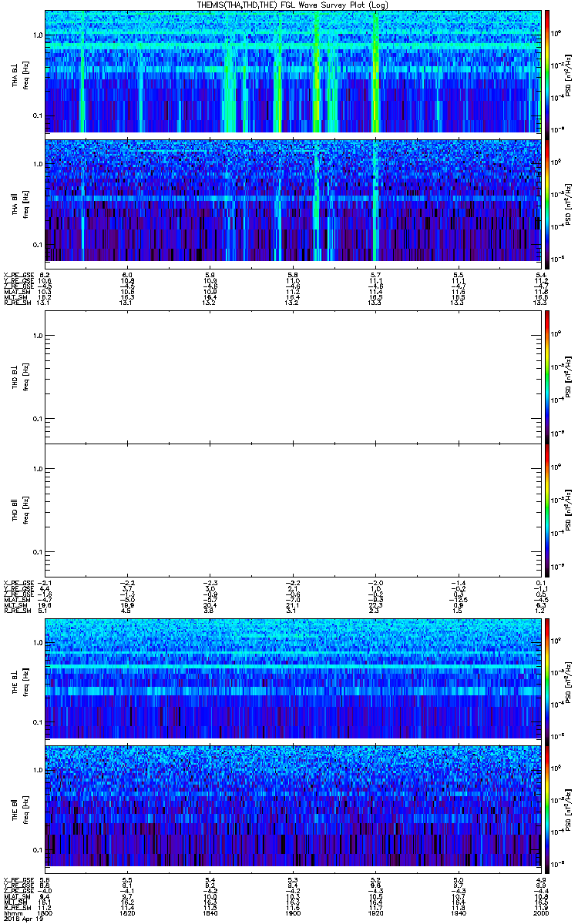Click the 1.0 frequency tick on THA B-perpendicular panel
Image resolution: width=578 pixels, height=924 pixels.
click(x=37, y=35)
